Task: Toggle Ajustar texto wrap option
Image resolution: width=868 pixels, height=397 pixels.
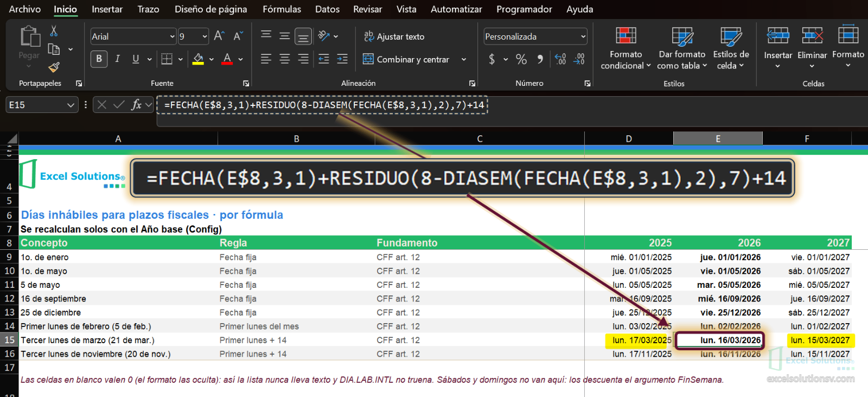Action: click(x=394, y=36)
